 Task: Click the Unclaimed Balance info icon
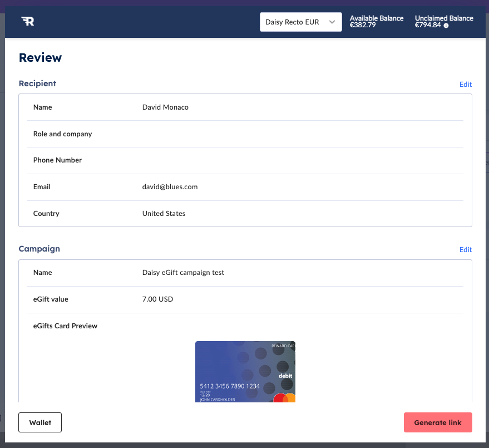coord(446,26)
